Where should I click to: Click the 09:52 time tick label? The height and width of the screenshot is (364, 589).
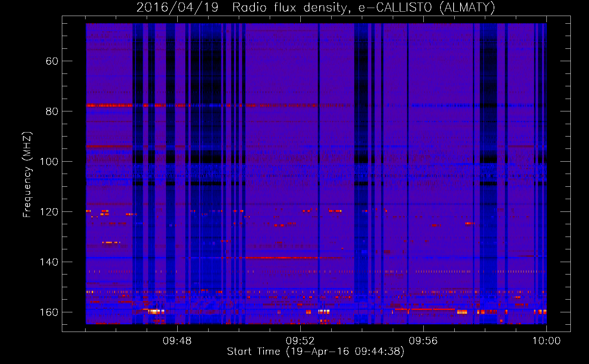click(300, 341)
